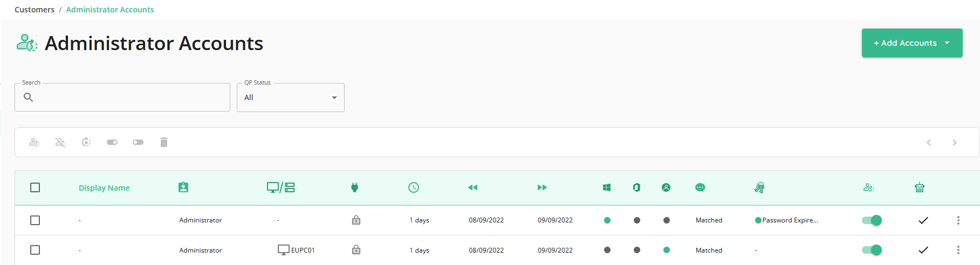This screenshot has width=980, height=265.
Task: Click the robot icon column header
Action: pos(920,187)
